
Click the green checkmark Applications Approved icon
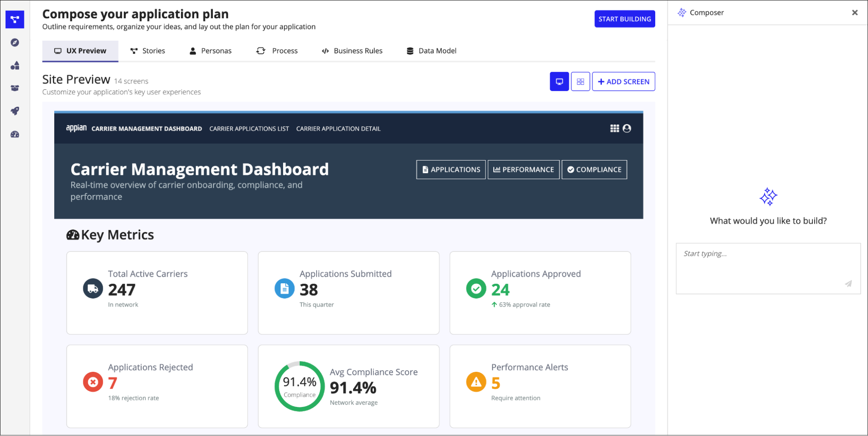pyautogui.click(x=476, y=288)
